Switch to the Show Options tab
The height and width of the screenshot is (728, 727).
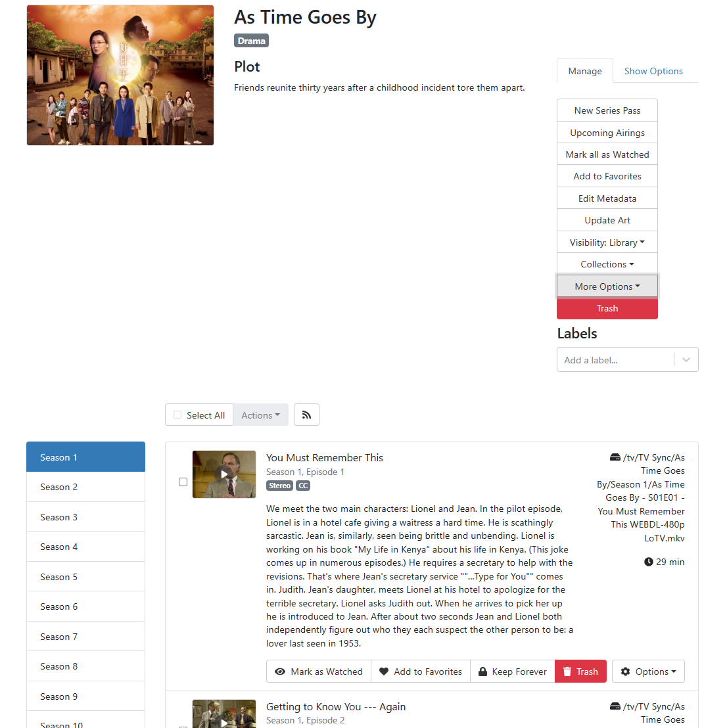pyautogui.click(x=653, y=71)
